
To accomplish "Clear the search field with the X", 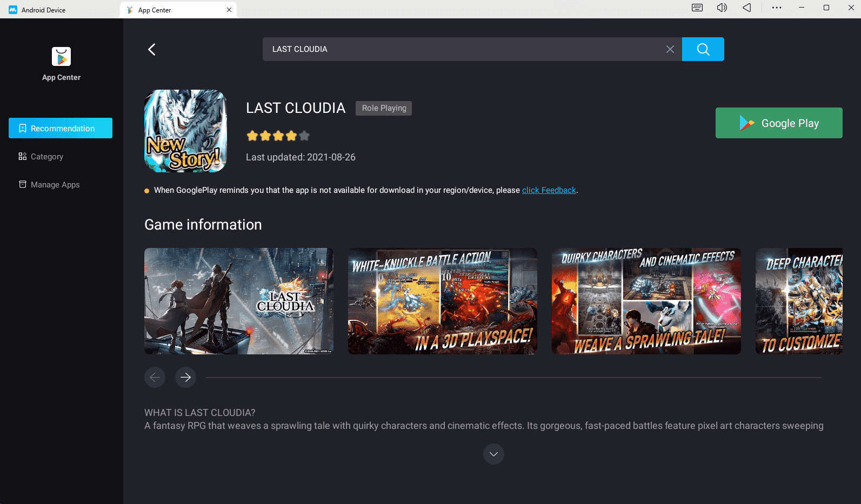I will pyautogui.click(x=670, y=49).
